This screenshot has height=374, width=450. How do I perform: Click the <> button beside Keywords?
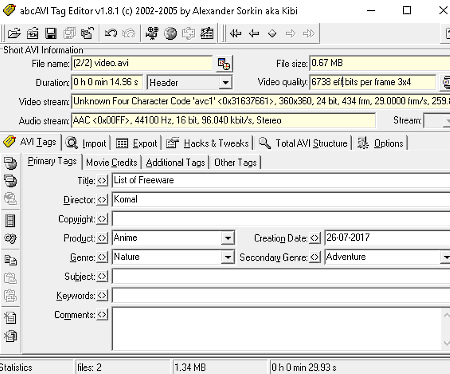102,295
